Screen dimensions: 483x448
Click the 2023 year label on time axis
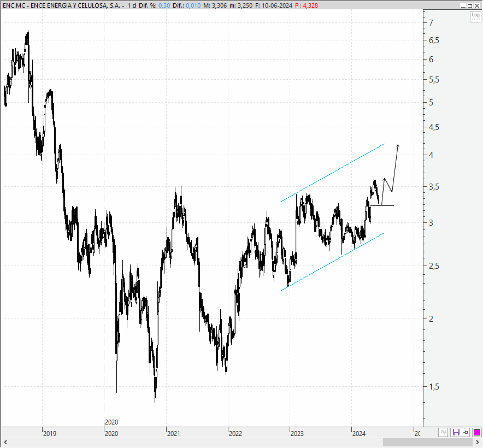[x=297, y=433]
